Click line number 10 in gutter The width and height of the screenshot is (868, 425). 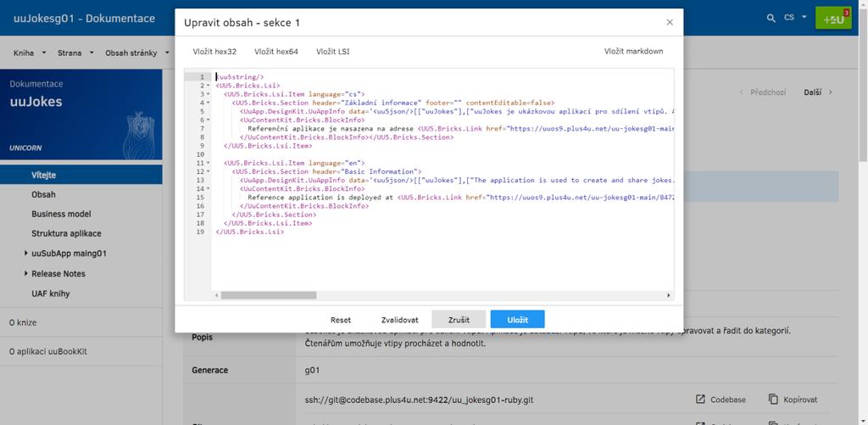pos(200,154)
